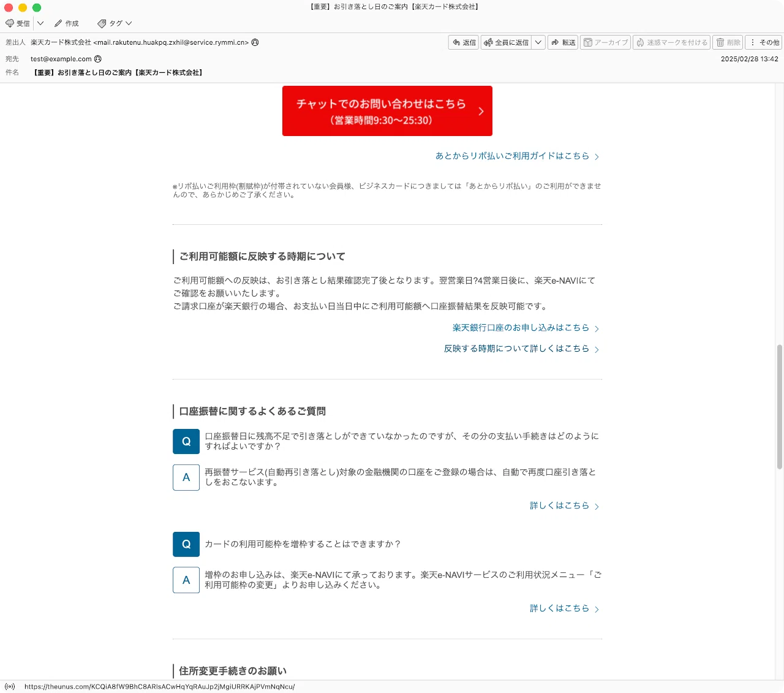784x693 pixels.
Task: Click the sender name 楽天カード株式会社
Action: pyautogui.click(x=61, y=42)
